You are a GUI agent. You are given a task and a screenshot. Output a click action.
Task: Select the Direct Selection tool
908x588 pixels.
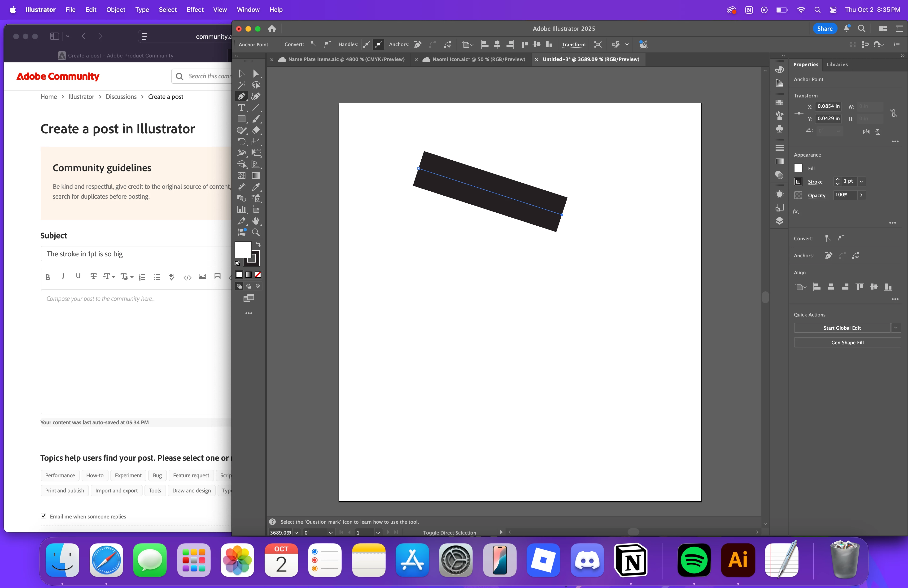coord(256,74)
